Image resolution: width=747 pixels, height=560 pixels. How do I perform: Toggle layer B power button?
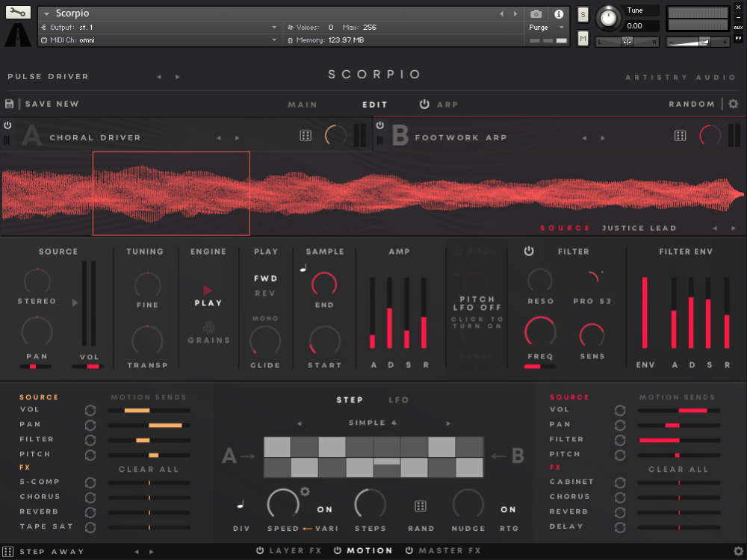pyautogui.click(x=380, y=125)
